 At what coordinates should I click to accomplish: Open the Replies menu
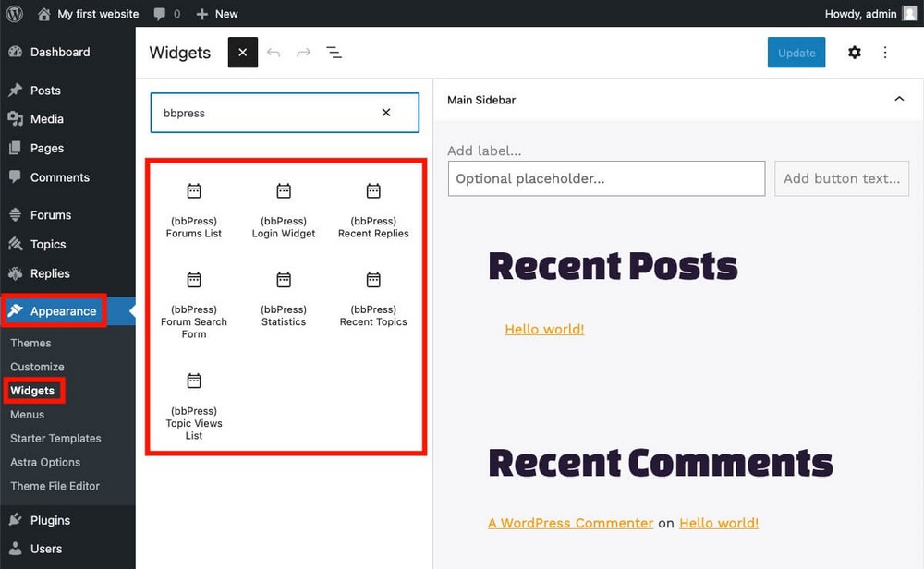pyautogui.click(x=50, y=273)
